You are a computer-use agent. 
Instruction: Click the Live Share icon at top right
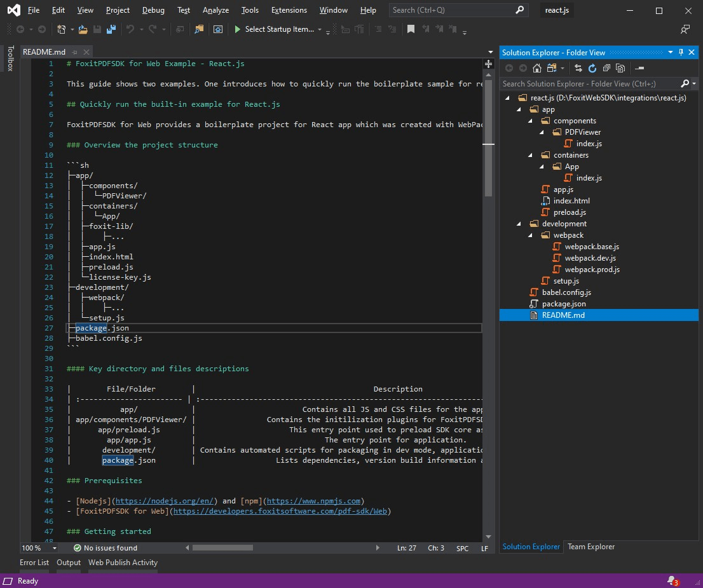685,29
